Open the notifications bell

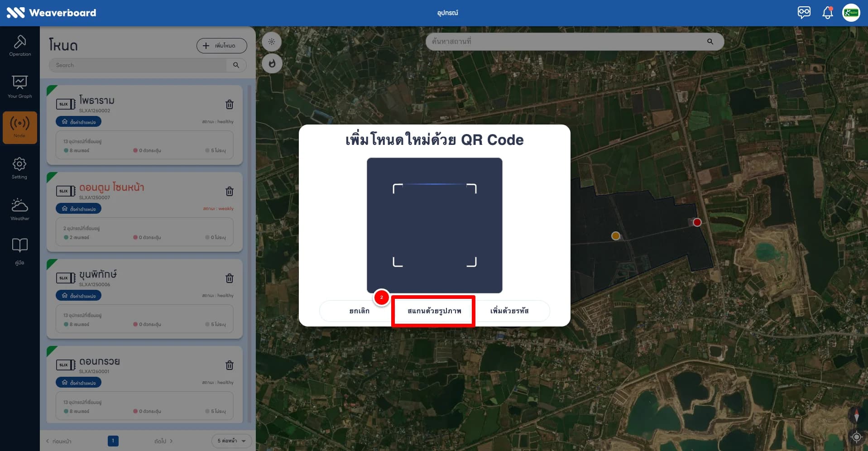pos(828,12)
